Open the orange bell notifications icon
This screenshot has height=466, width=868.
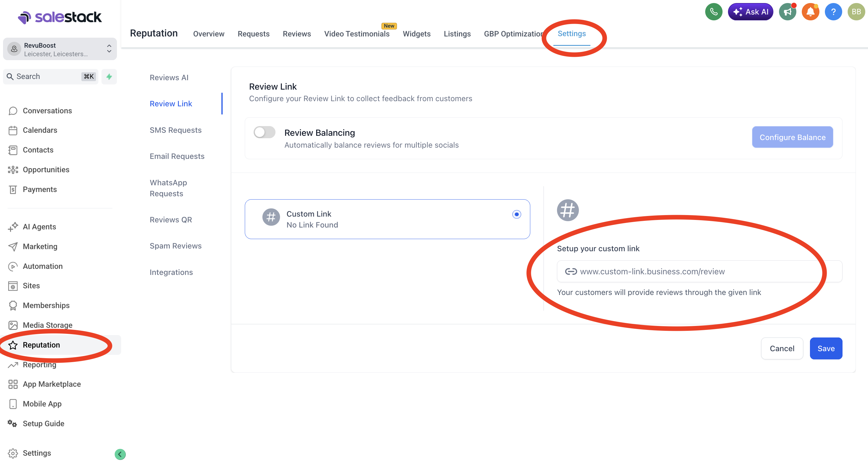click(x=810, y=12)
